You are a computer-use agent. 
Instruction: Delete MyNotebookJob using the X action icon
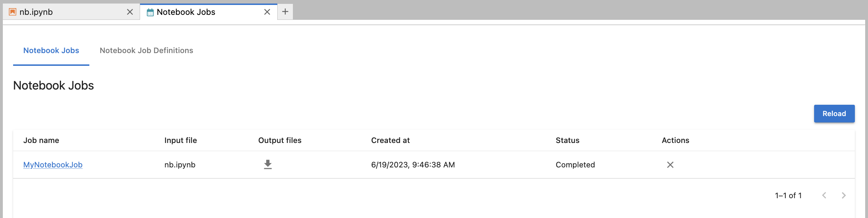pyautogui.click(x=670, y=165)
